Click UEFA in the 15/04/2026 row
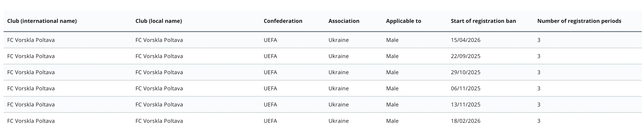The height and width of the screenshot is (134, 644). [270, 40]
